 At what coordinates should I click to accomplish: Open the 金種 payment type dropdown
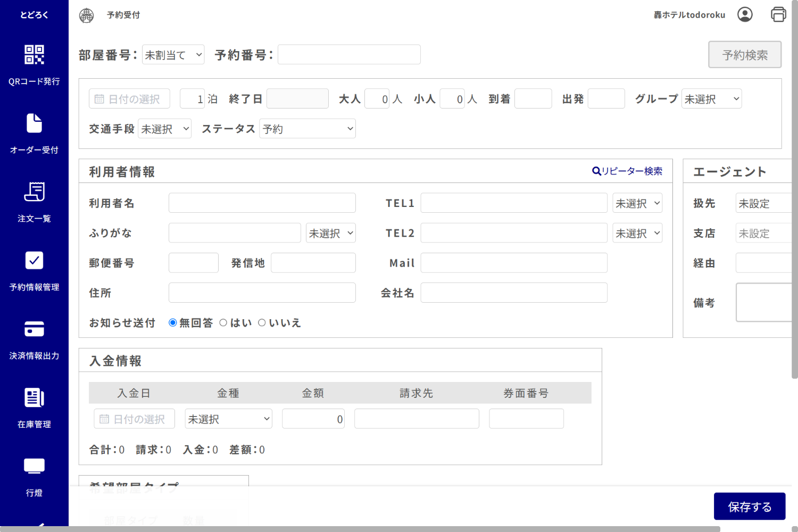click(228, 418)
